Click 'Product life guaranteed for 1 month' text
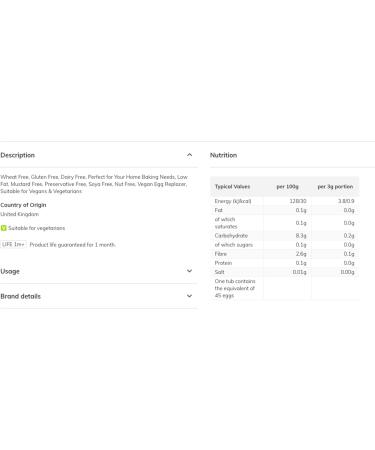 click(73, 245)
